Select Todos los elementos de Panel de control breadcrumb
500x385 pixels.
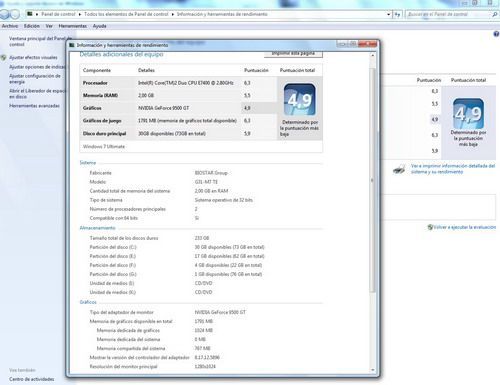pyautogui.click(x=126, y=14)
